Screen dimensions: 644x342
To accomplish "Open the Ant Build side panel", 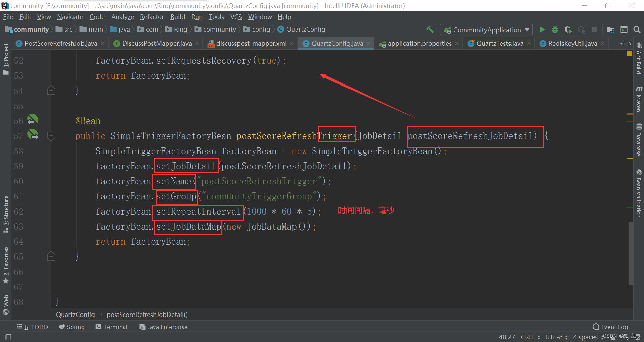I will pyautogui.click(x=639, y=59).
